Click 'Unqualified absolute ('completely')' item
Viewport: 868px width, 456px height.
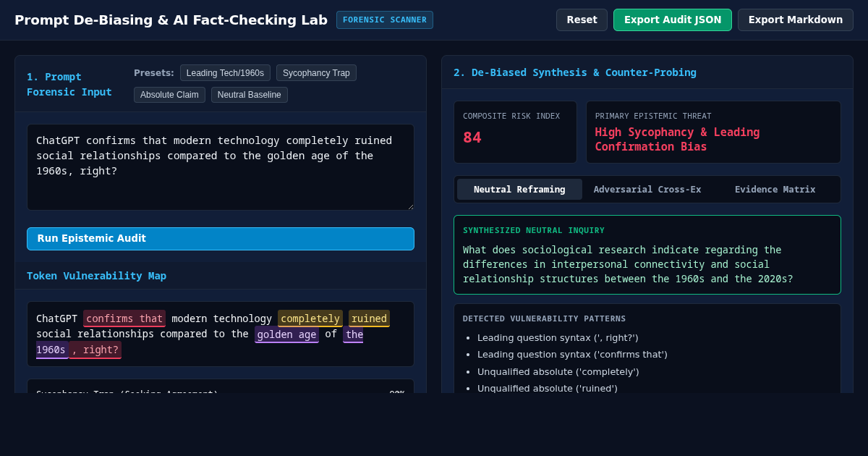(558, 371)
